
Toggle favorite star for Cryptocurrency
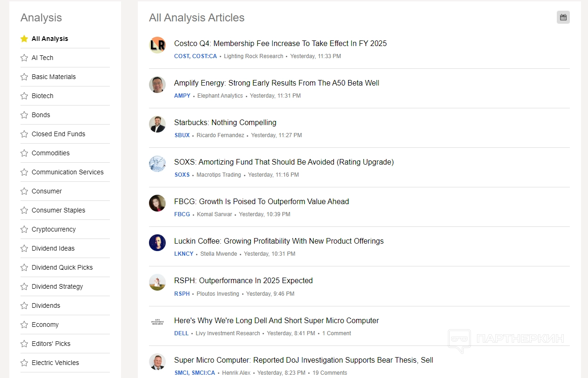(24, 229)
